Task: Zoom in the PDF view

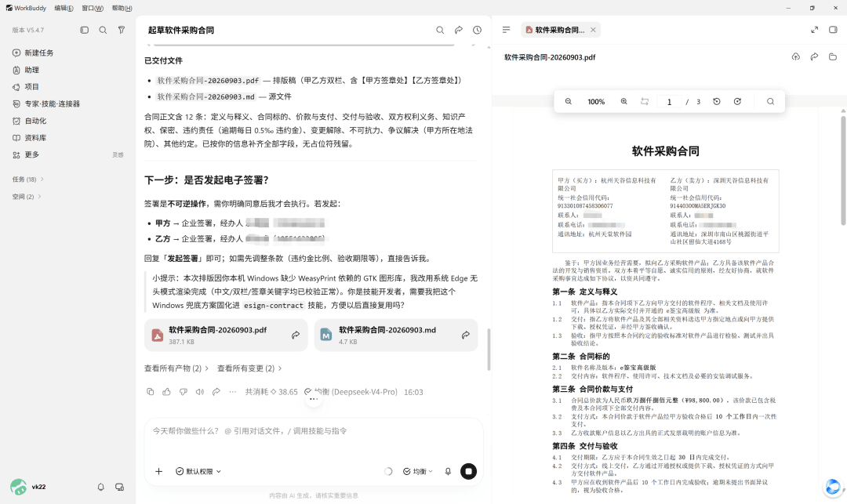Action: coord(624,101)
